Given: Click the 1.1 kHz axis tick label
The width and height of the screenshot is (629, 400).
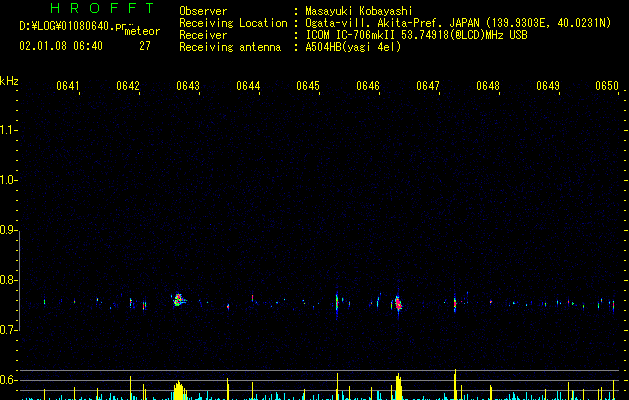Looking at the screenshot, I should pyautogui.click(x=8, y=130).
